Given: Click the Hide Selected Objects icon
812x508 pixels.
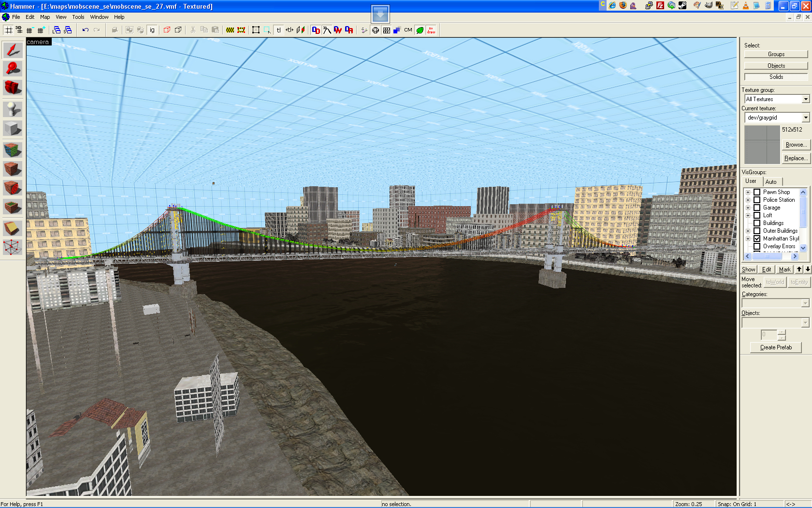Looking at the screenshot, I should coord(167,30).
